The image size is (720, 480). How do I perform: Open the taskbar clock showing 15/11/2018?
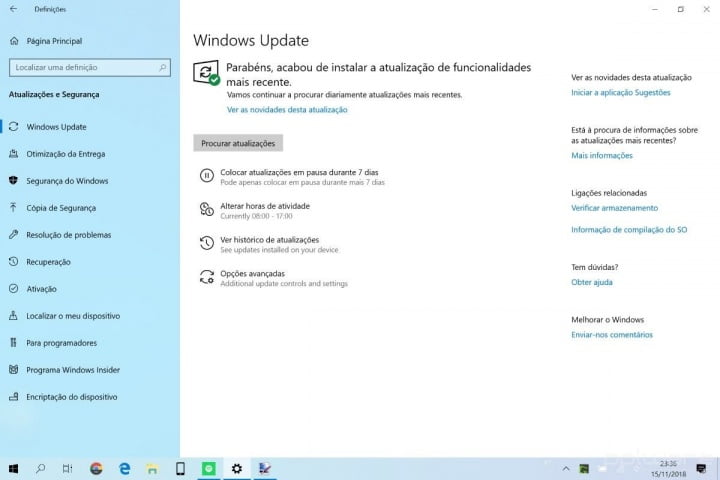[x=669, y=469]
